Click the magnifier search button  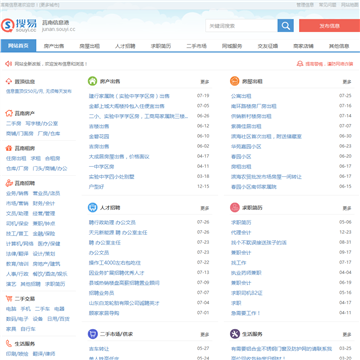pos(285,26)
